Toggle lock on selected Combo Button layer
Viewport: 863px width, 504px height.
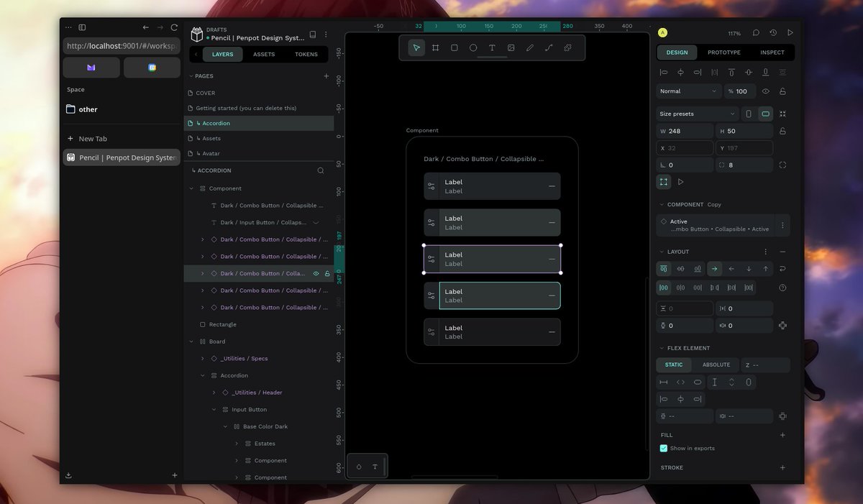tap(327, 273)
